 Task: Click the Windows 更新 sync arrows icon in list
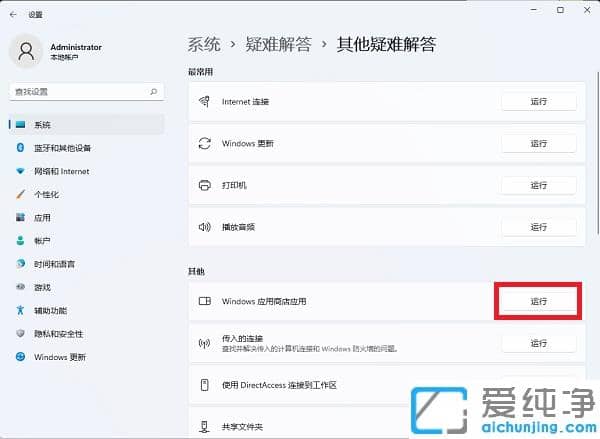pos(204,144)
